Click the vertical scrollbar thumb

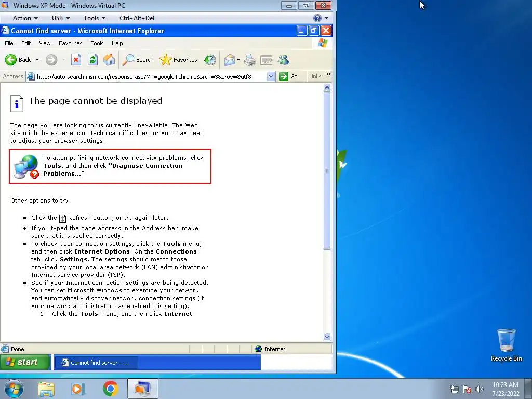327,171
